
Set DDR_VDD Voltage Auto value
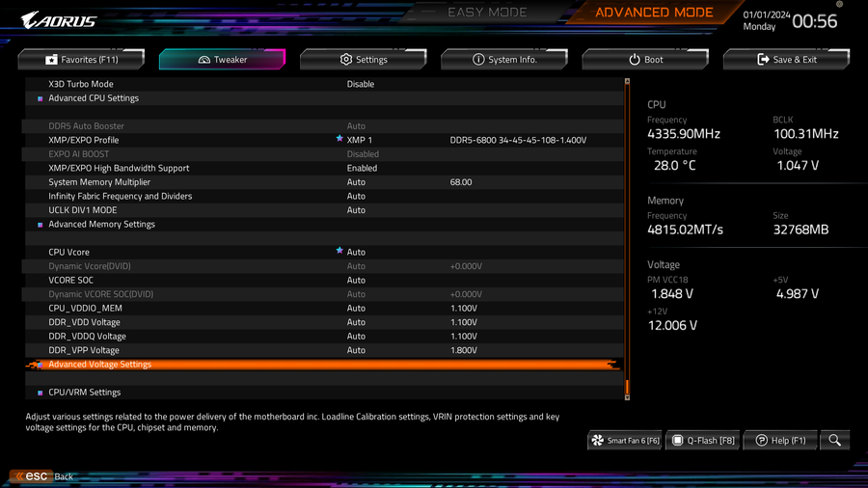[x=356, y=322]
